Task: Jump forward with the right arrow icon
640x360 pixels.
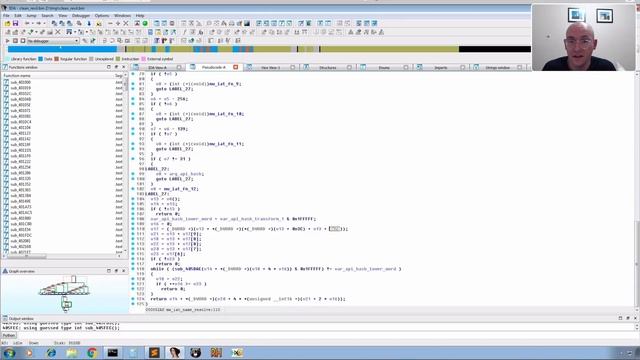Action: 38,24
